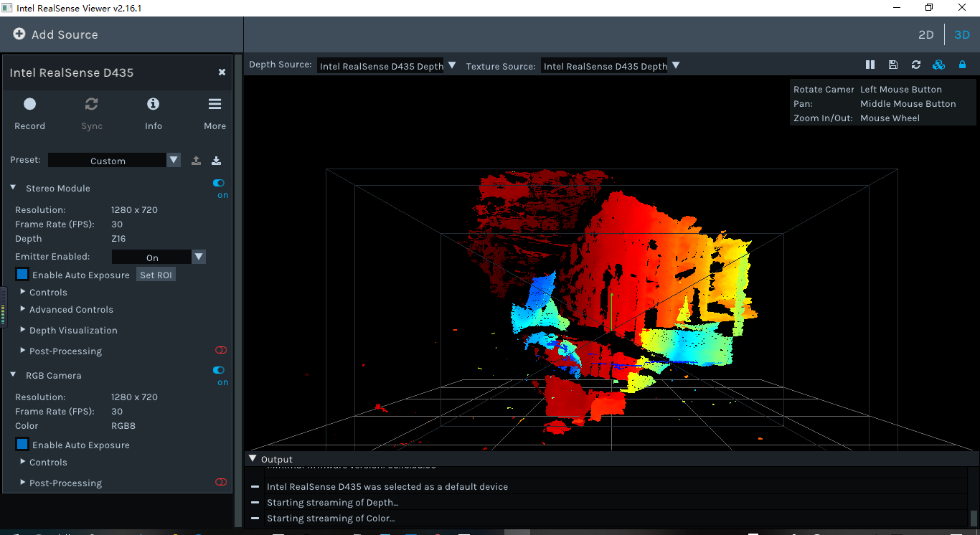Click the RGB Camera Color value RGB8
980x535 pixels.
(123, 426)
